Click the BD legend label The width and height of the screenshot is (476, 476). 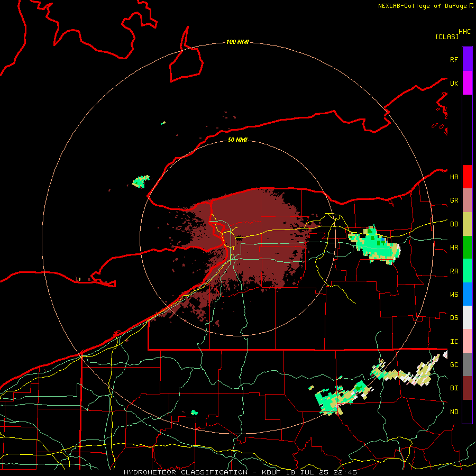pyautogui.click(x=454, y=224)
